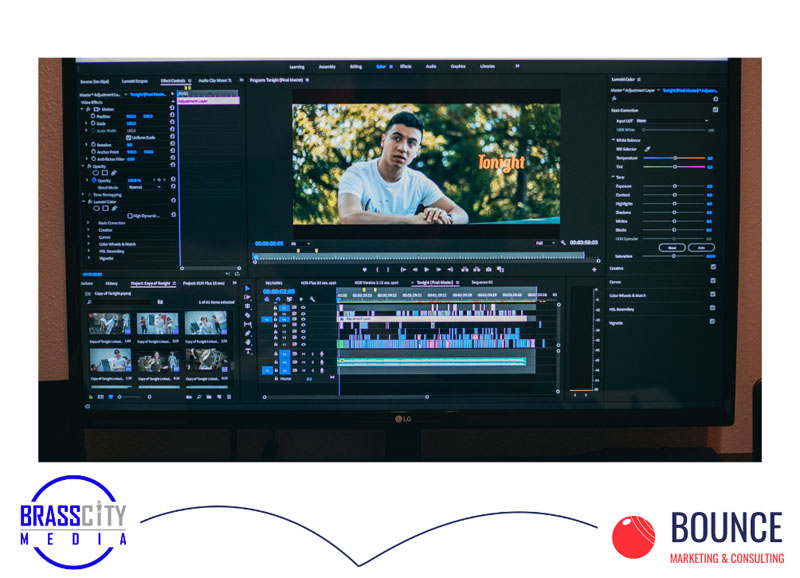The width and height of the screenshot is (800, 578).
Task: Open the Audio workspace
Action: click(x=431, y=66)
